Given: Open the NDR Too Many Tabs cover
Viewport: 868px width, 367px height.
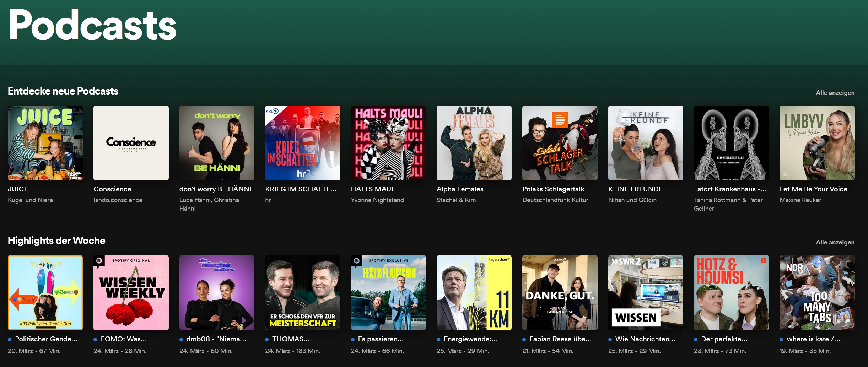Looking at the screenshot, I should tap(817, 293).
